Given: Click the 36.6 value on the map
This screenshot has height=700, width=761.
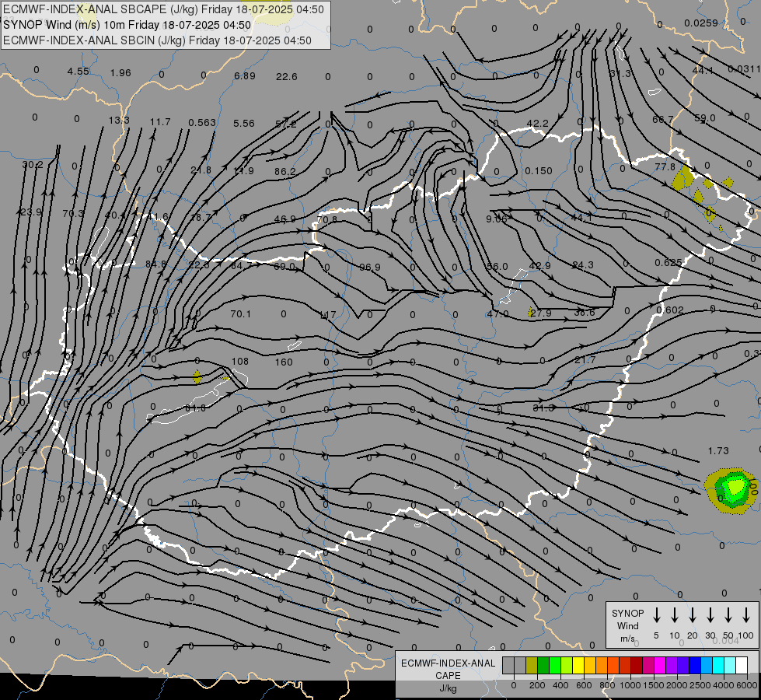Looking at the screenshot, I should coord(585,313).
